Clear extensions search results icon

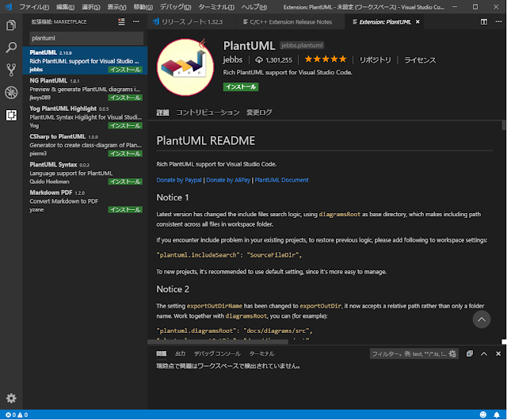coord(121,21)
